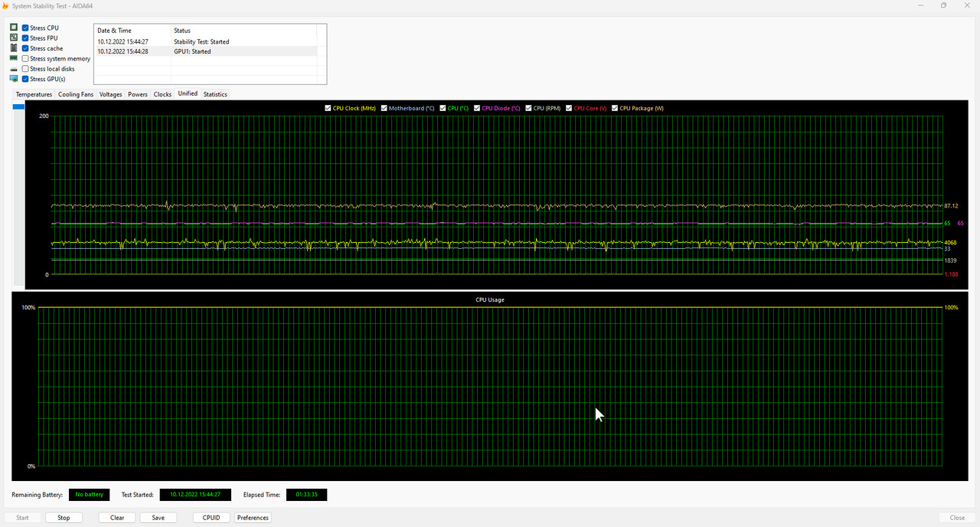Hide CPU Diode (°C) graph line

pos(478,108)
